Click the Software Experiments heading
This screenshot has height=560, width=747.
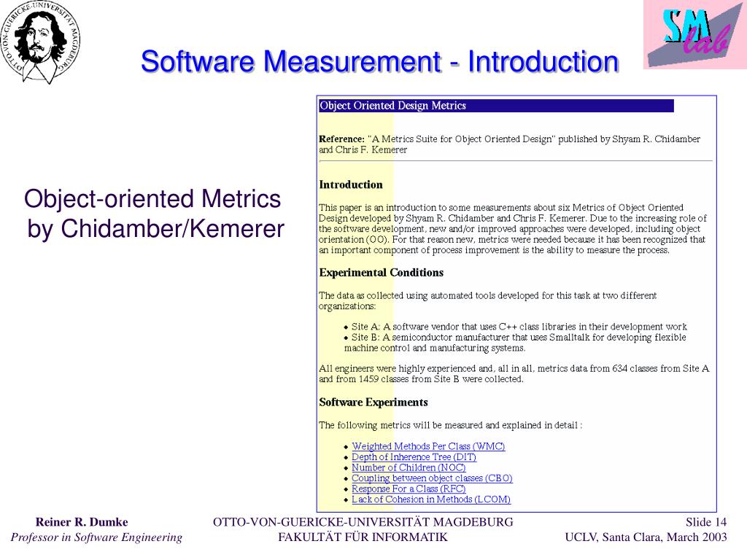click(373, 402)
